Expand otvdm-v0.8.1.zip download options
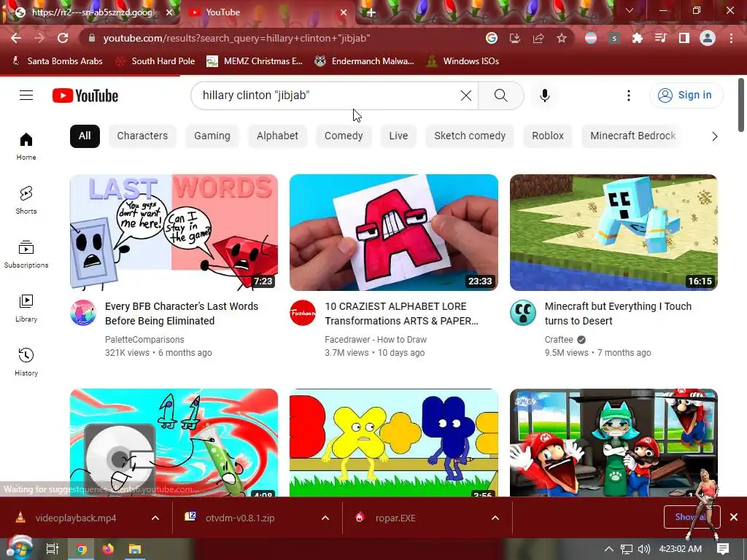The image size is (747, 560). point(325,518)
